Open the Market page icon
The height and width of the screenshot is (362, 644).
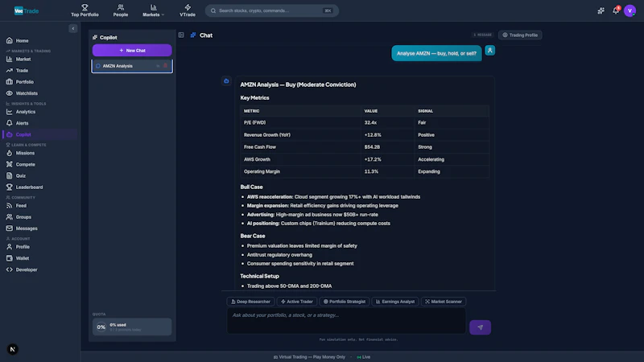pos(10,59)
